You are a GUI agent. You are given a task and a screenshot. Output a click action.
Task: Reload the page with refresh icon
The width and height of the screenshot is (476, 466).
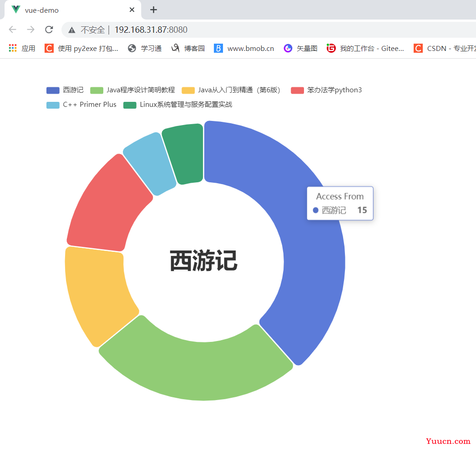[49, 30]
